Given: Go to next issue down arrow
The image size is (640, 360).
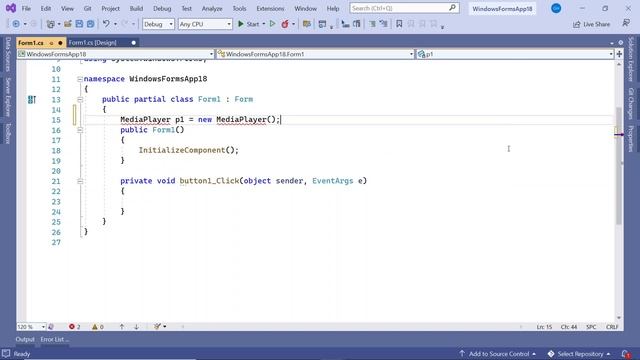Looking at the screenshot, I should click(x=136, y=327).
